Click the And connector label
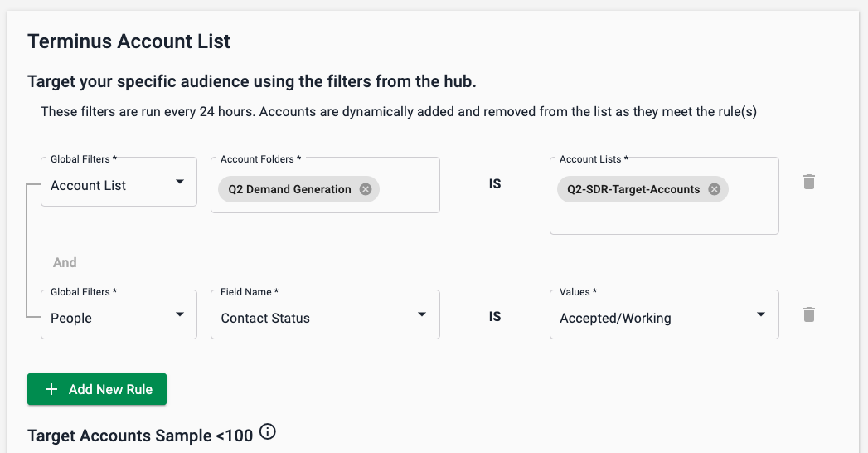868x453 pixels. click(x=65, y=262)
